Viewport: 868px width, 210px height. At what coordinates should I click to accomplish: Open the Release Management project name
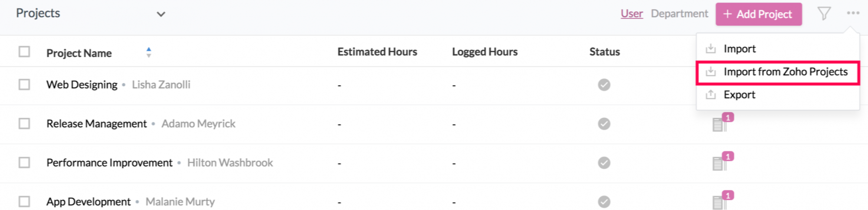click(96, 124)
